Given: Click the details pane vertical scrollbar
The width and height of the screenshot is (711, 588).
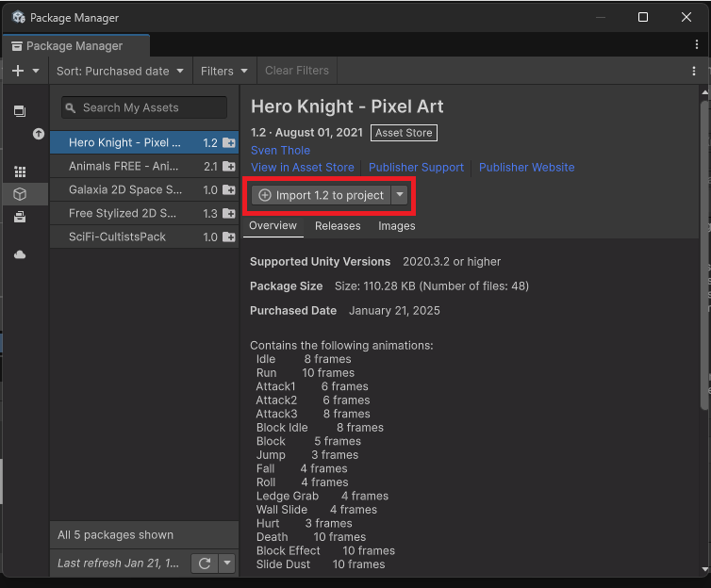Looking at the screenshot, I should point(704,253).
